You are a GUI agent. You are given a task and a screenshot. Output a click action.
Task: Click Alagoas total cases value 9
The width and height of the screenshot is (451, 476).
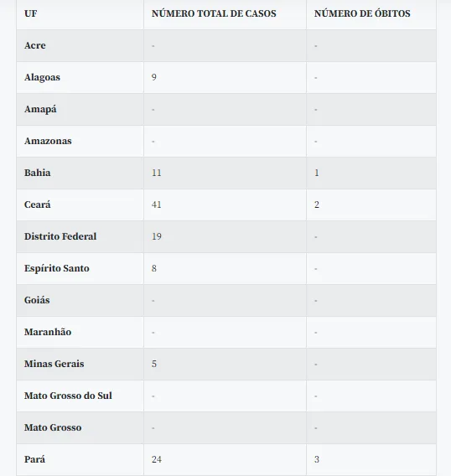pos(154,77)
